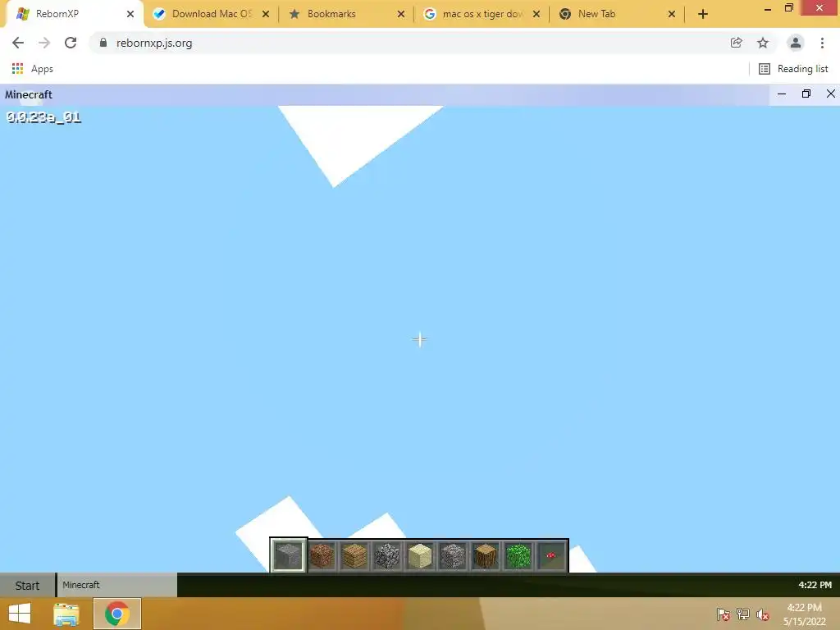840x630 pixels.
Task: Open network status icon in system tray
Action: pyautogui.click(x=743, y=614)
